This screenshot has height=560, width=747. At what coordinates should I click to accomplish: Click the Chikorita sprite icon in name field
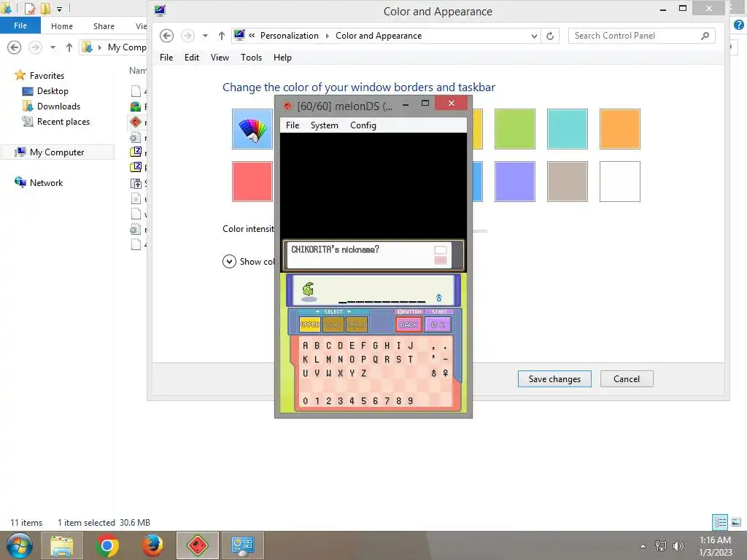(x=309, y=290)
